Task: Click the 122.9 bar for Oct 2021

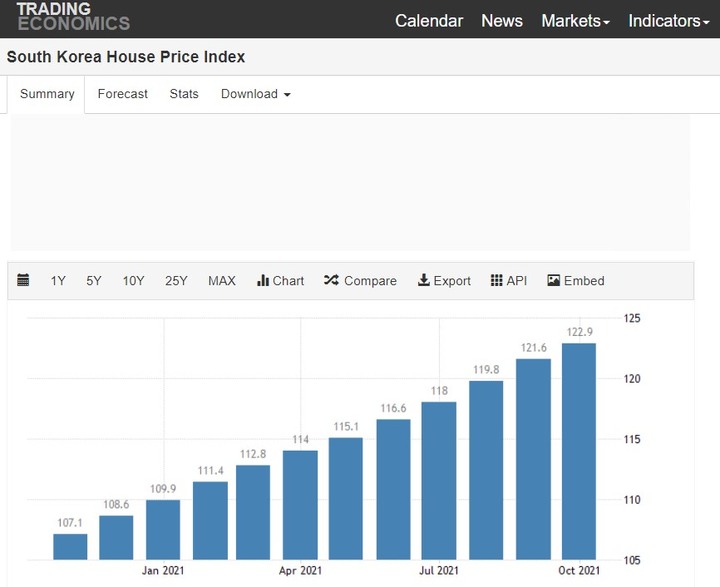Action: point(579,451)
